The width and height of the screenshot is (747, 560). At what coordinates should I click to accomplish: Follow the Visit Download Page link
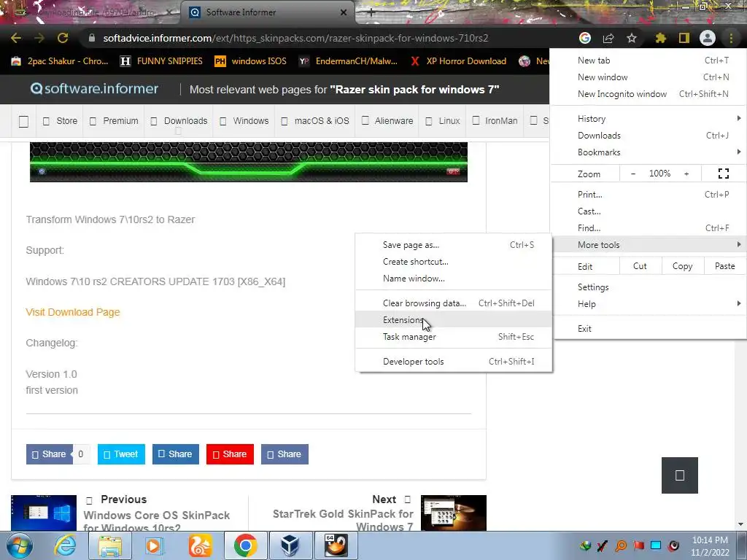[73, 312]
